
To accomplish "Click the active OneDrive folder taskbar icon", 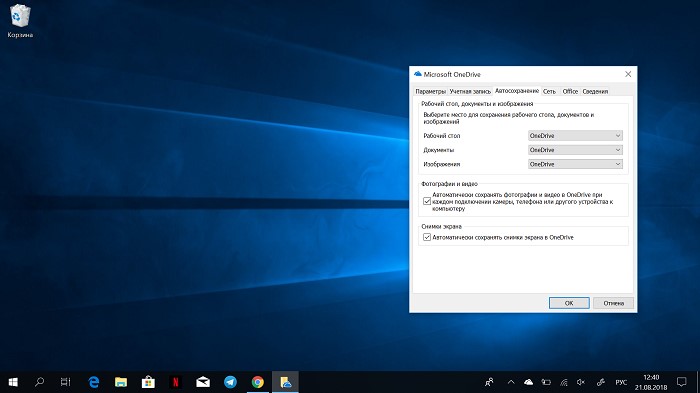I will click(285, 382).
